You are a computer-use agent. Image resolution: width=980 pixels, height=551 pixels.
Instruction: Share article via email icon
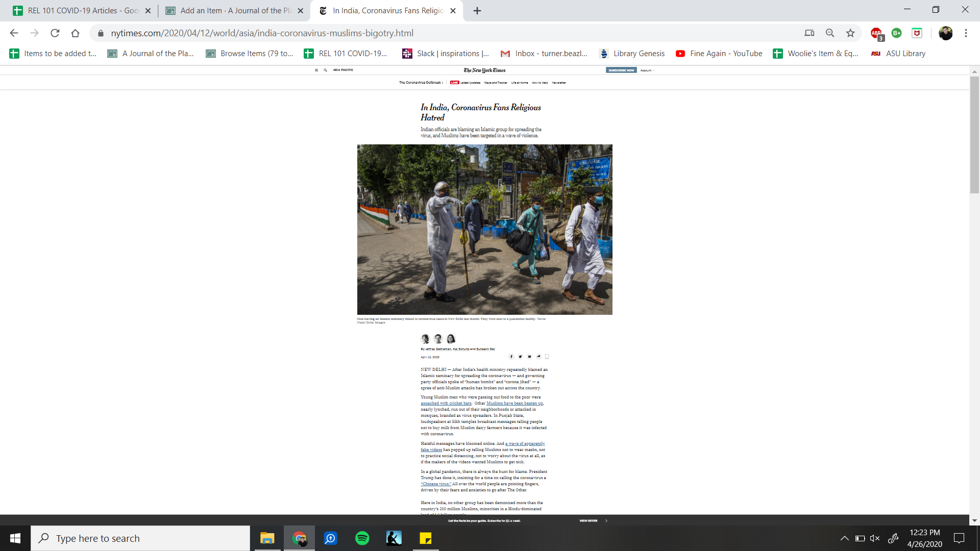click(x=529, y=357)
